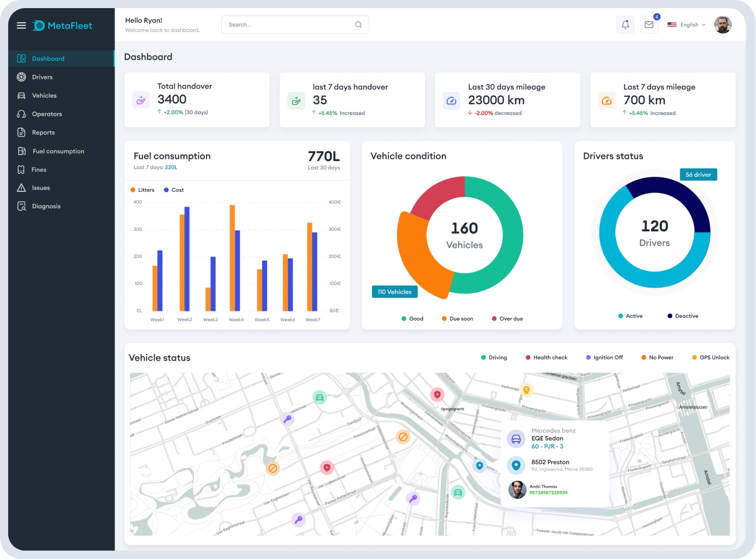Click the MetaFleet logo

(62, 25)
